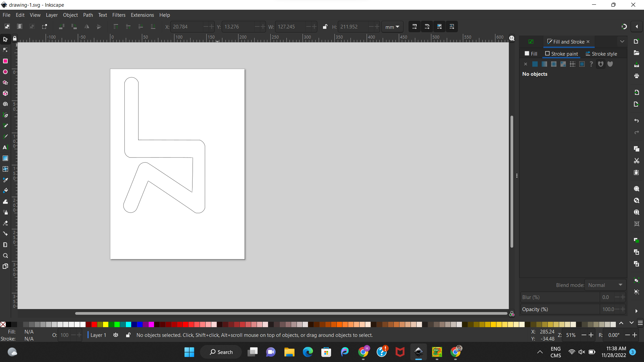This screenshot has height=362, width=644.
Task: Select the Tweak tool
Action: [5, 201]
